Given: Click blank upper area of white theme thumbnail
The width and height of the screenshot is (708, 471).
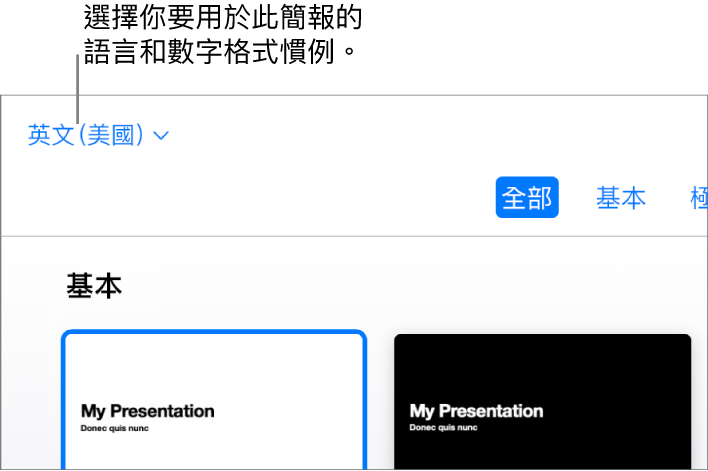Looking at the screenshot, I should pos(213,365).
